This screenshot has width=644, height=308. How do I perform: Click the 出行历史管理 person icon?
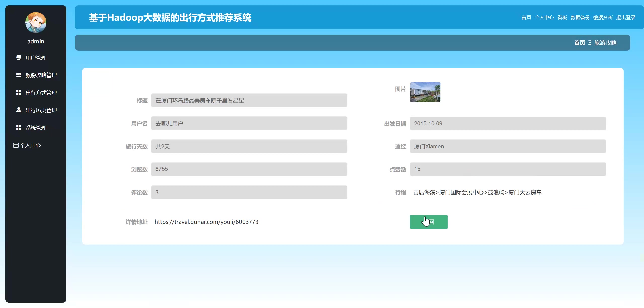pos(19,110)
